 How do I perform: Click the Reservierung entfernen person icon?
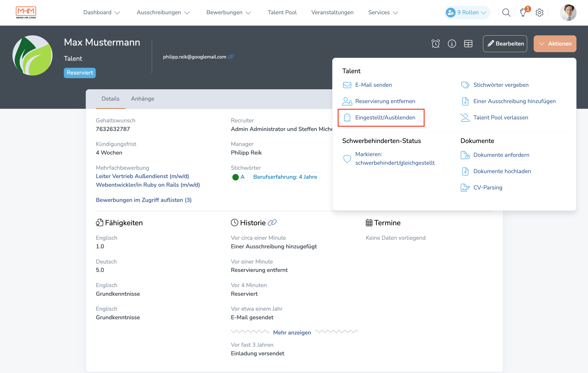coord(347,101)
